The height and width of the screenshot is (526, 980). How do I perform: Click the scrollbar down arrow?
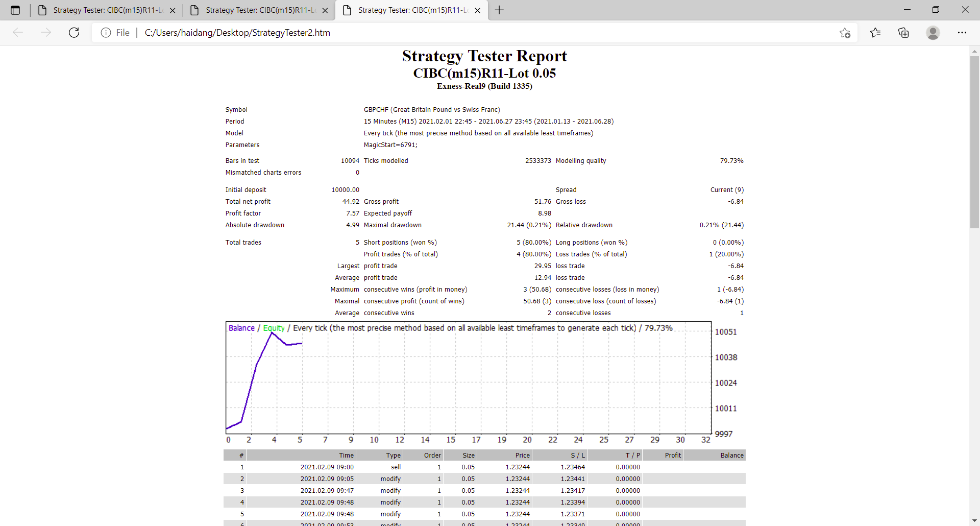pos(974,520)
